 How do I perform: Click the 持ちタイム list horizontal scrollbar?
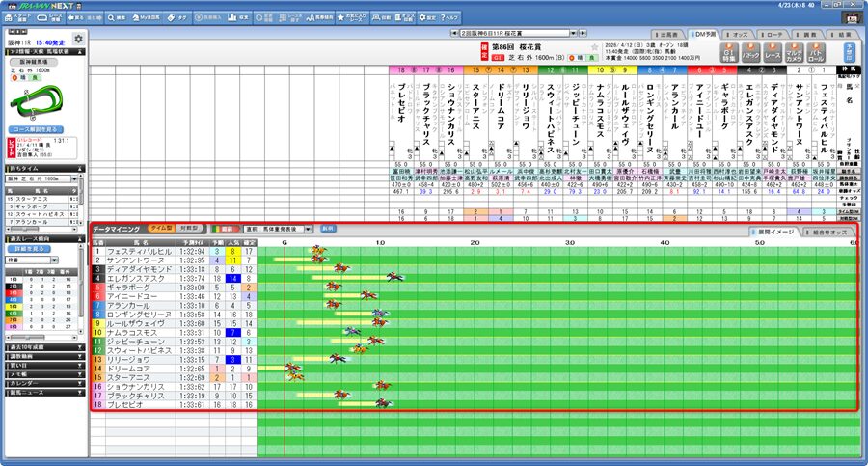pyautogui.click(x=40, y=229)
